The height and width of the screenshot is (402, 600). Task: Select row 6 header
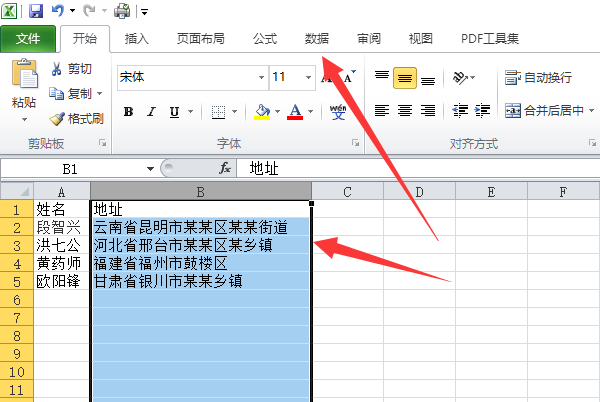coord(16,299)
